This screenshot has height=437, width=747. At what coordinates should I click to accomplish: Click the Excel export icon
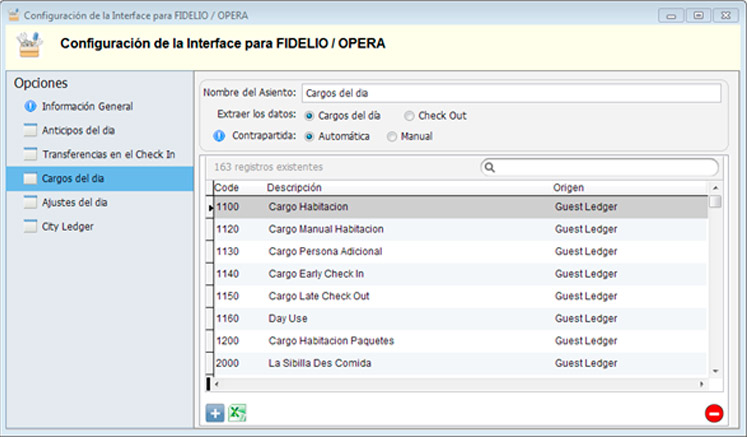tap(238, 413)
